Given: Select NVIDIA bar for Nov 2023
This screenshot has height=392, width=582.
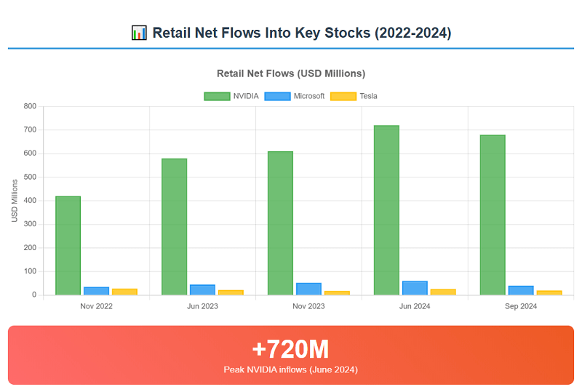Looking at the screenshot, I should click(x=280, y=223).
